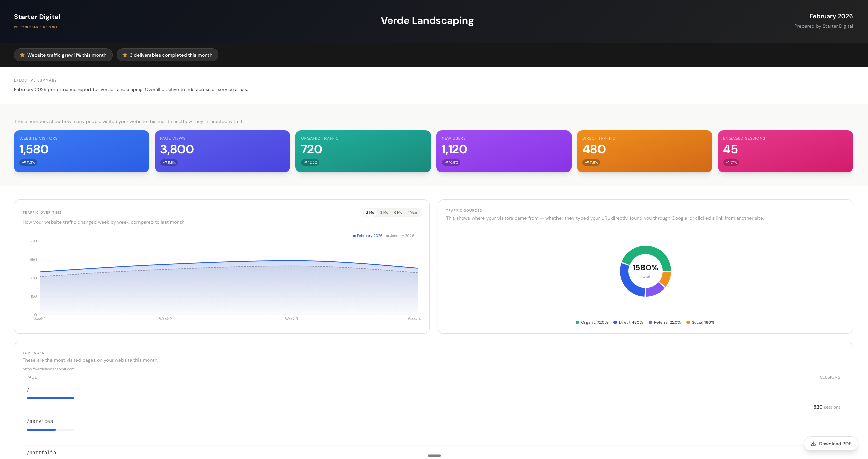Click the Engaged Sessions 45 card
The image size is (868, 459).
pos(785,151)
